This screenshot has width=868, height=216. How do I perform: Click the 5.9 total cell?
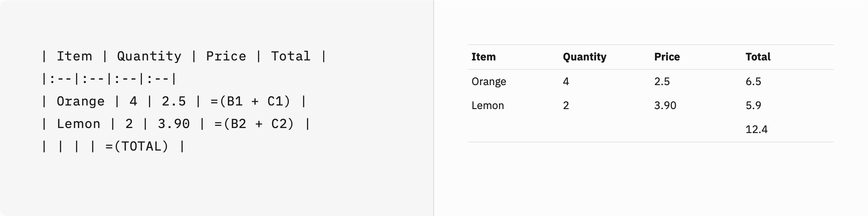click(x=753, y=105)
